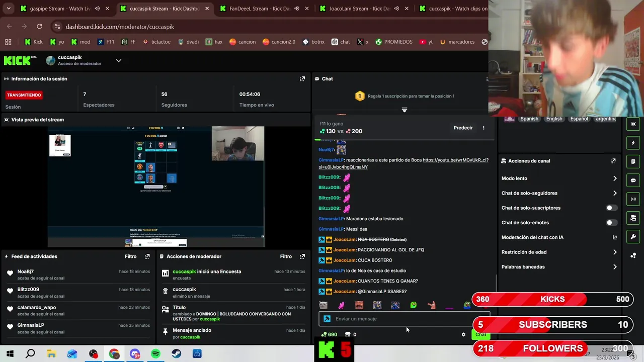The image size is (644, 362).
Task: Select the Spanish stream tag
Action: 529,119
